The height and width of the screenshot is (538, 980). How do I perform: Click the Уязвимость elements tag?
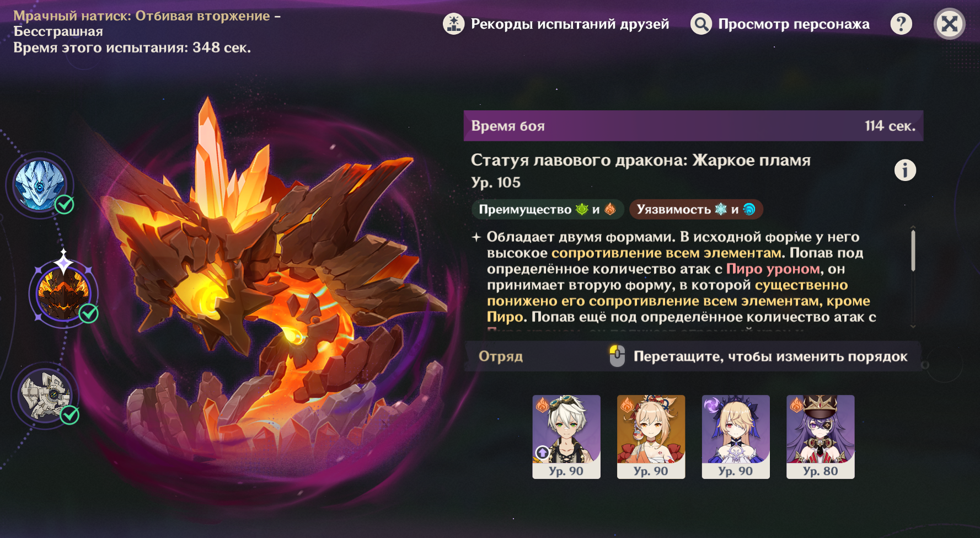(696, 209)
